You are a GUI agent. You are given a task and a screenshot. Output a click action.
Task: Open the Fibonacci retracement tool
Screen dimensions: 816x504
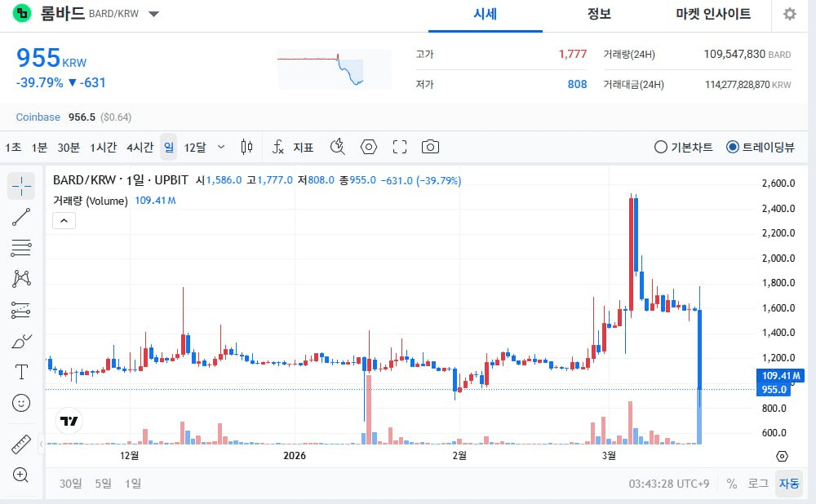click(21, 248)
